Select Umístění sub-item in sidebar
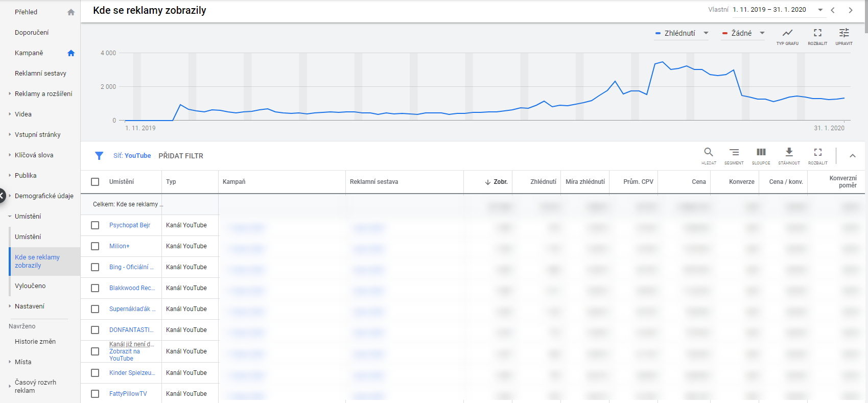Viewport: 868px width, 403px height. (x=28, y=237)
